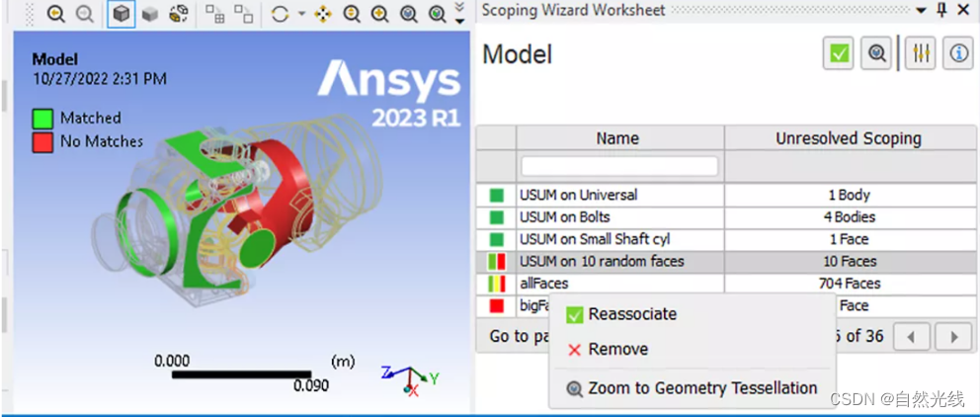Viewport: 980px width, 417px height.
Task: Click the green checkmark Reassociate button in header
Action: point(839,53)
